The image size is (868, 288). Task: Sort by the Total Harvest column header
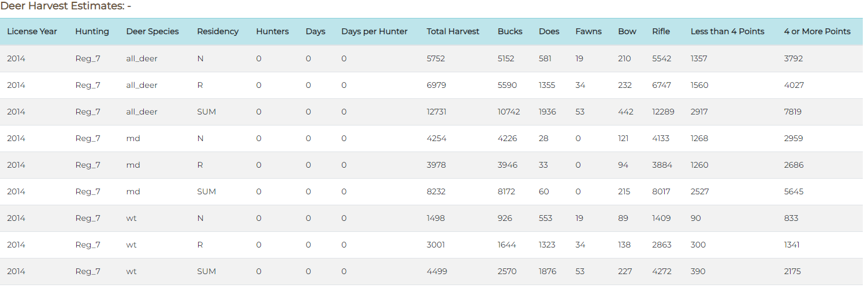pyautogui.click(x=453, y=31)
